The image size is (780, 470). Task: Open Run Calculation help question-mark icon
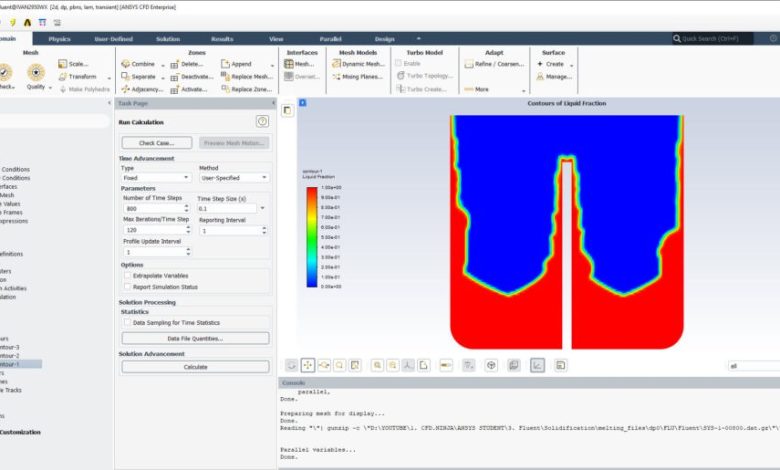coord(262,121)
